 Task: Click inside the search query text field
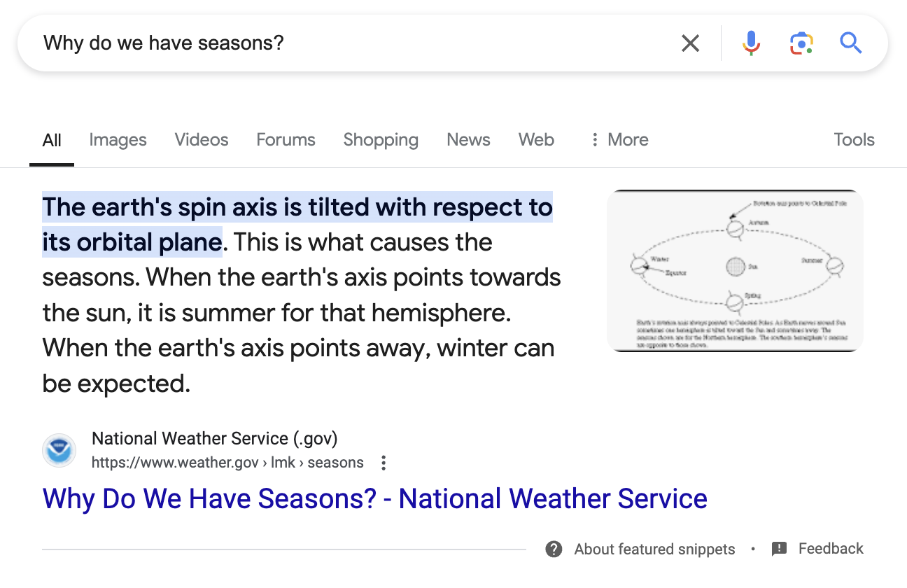pyautogui.click(x=350, y=43)
